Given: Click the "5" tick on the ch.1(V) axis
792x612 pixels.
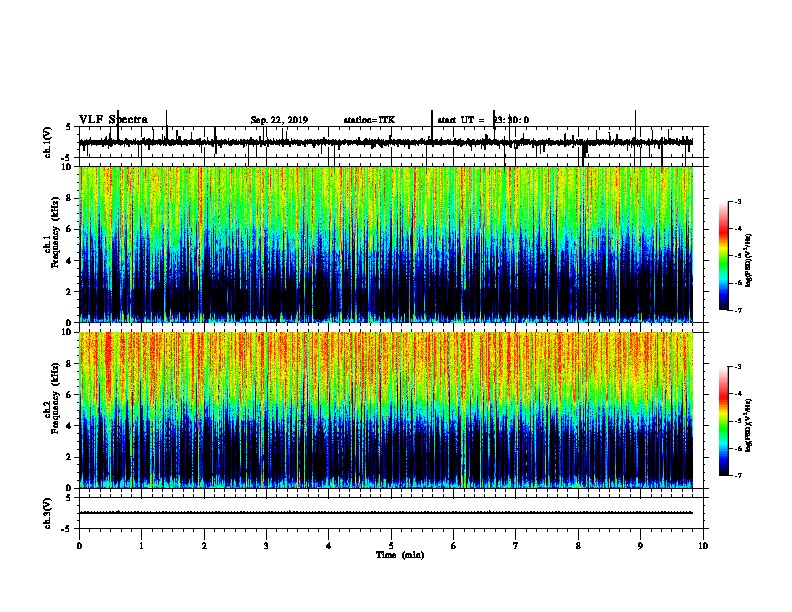Looking at the screenshot, I should click(x=69, y=127).
